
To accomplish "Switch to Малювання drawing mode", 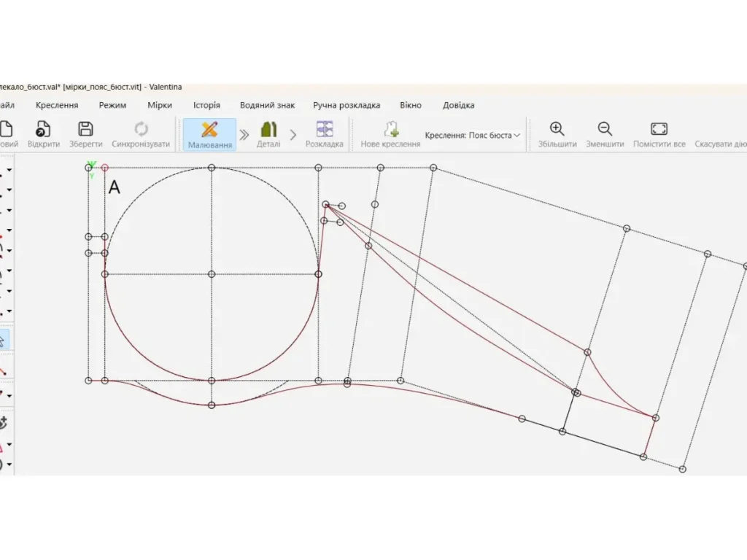I will coord(209,133).
